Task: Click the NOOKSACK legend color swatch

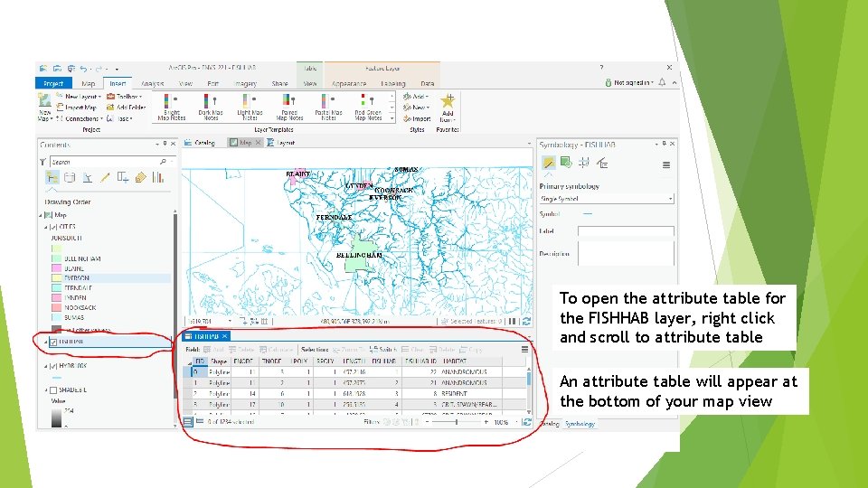Action: coord(56,307)
